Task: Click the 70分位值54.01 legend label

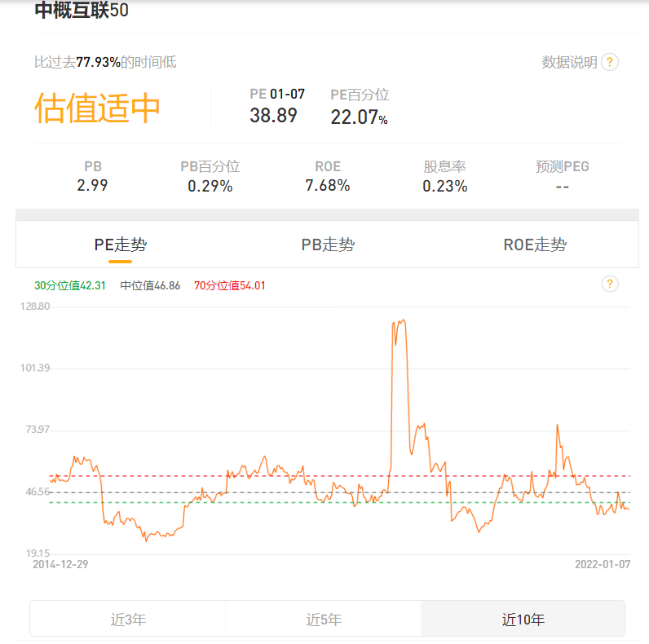Action: [x=230, y=285]
